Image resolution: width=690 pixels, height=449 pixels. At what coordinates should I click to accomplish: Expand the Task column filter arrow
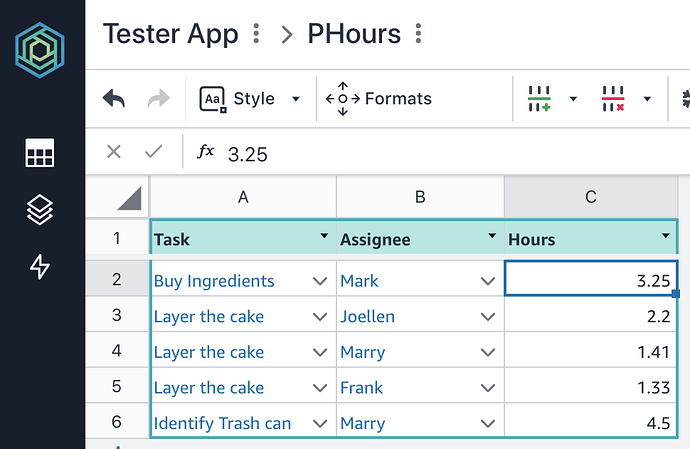tap(323, 237)
